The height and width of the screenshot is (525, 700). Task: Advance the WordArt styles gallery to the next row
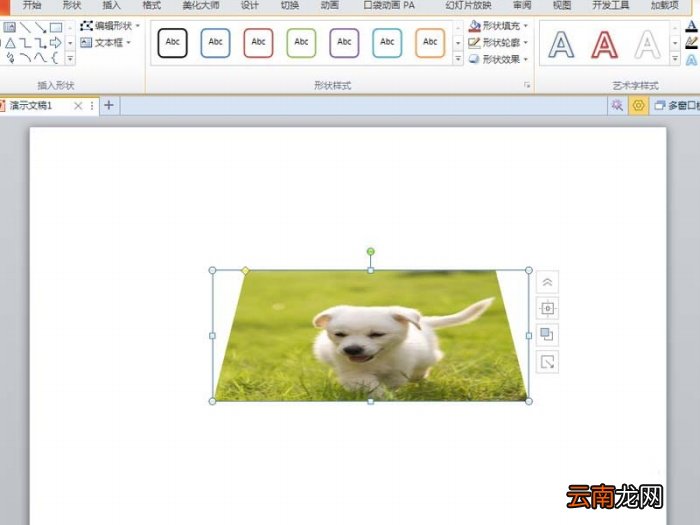click(x=675, y=43)
